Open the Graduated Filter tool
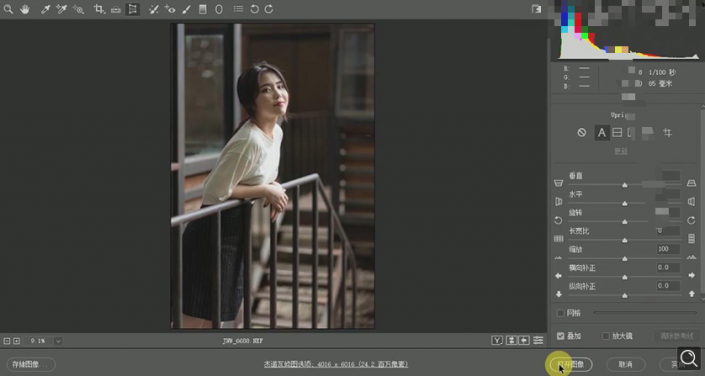 click(x=203, y=9)
